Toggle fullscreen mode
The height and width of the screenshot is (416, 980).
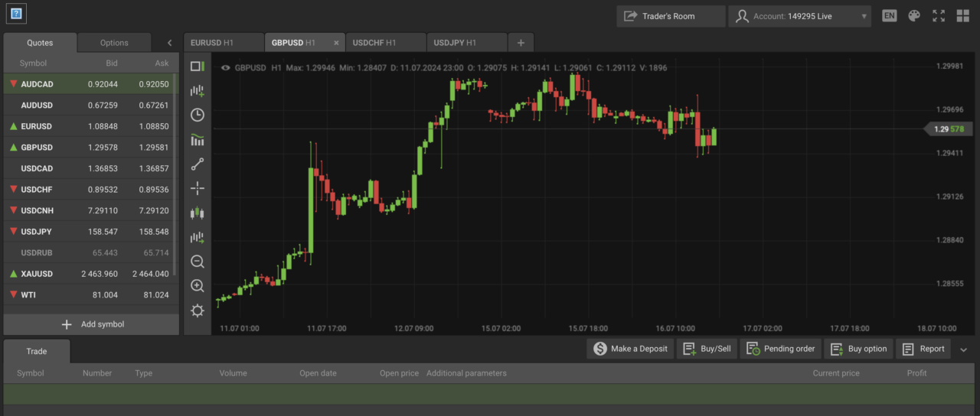939,15
